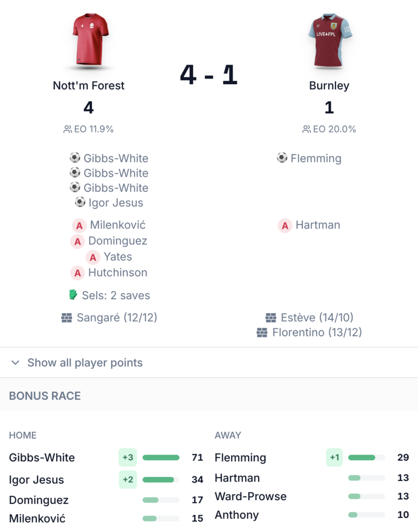Viewport: 418px width, 532px height.
Task: Click the assist badge next to Milenković
Action: click(x=79, y=225)
